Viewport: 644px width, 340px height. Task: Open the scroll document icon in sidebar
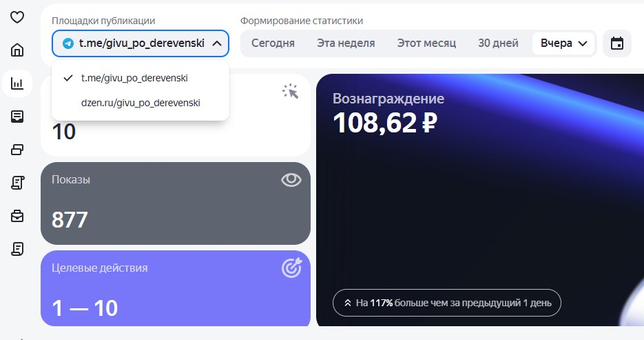tap(17, 183)
